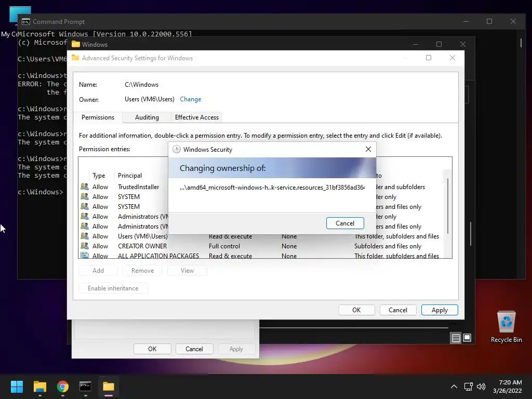Click OK in Advanced Security Settings
Screen dimensions: 532x399
356,310
